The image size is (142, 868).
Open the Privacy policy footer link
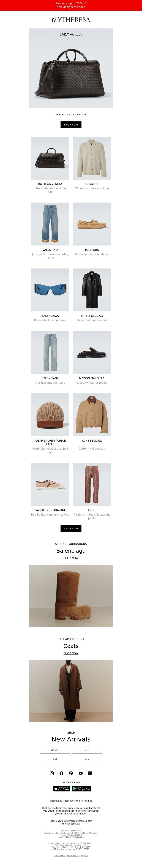pos(73,855)
